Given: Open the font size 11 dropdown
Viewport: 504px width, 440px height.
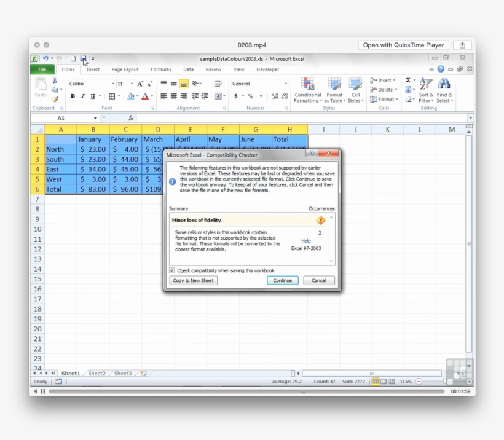Looking at the screenshot, I should [x=132, y=84].
